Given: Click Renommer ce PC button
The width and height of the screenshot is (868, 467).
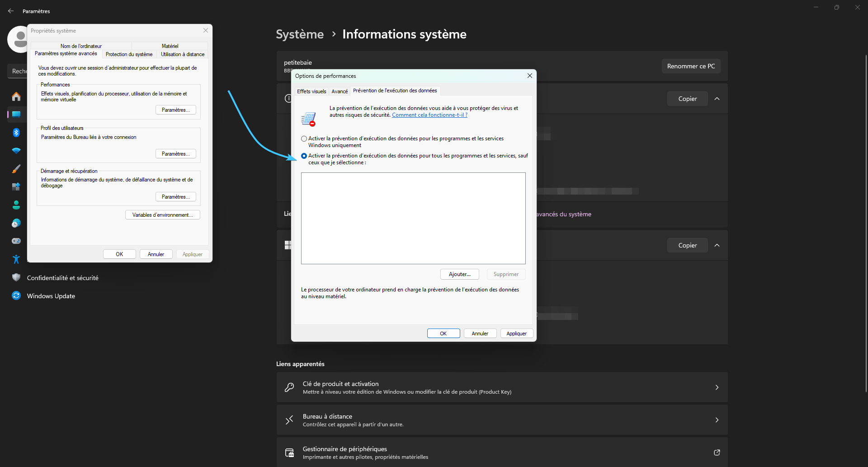Looking at the screenshot, I should (x=691, y=66).
